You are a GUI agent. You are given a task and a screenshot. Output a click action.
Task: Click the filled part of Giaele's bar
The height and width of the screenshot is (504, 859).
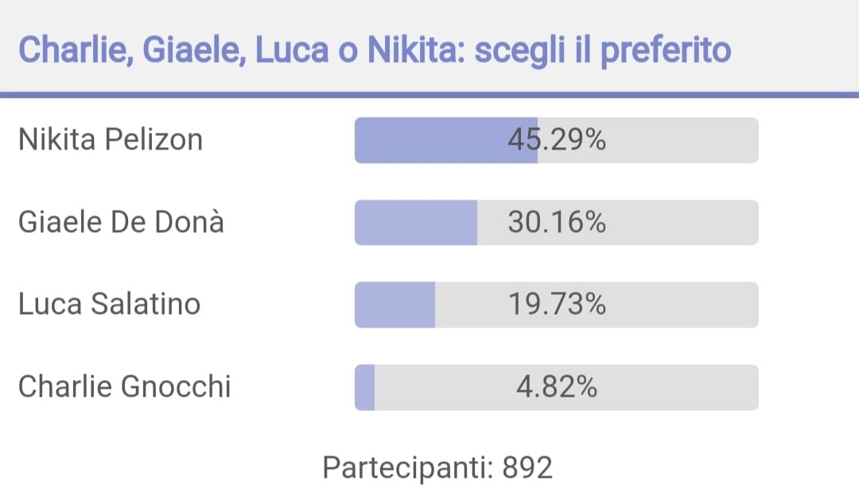tap(416, 223)
